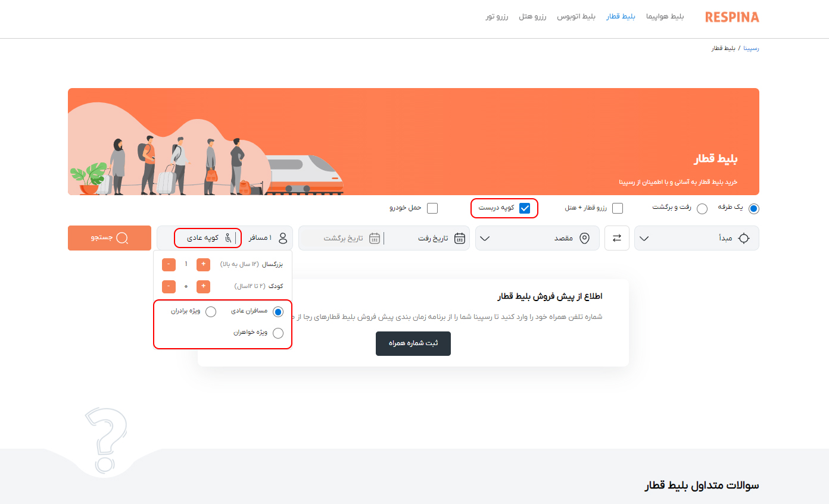Click the origin crosshair target icon
Image resolution: width=829 pixels, height=504 pixels.
(744, 238)
